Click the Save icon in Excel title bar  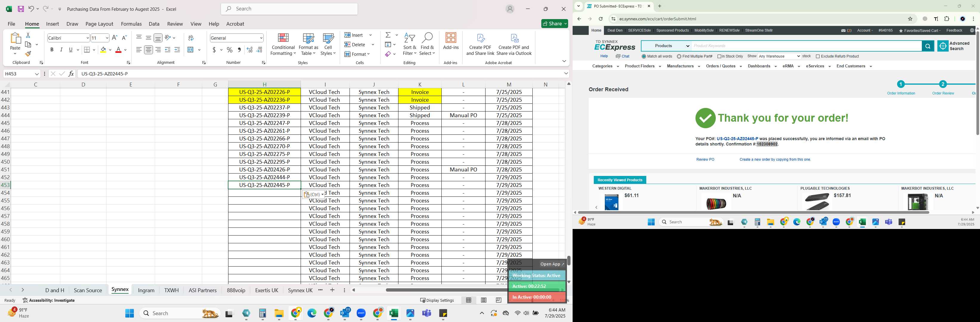tap(21, 9)
